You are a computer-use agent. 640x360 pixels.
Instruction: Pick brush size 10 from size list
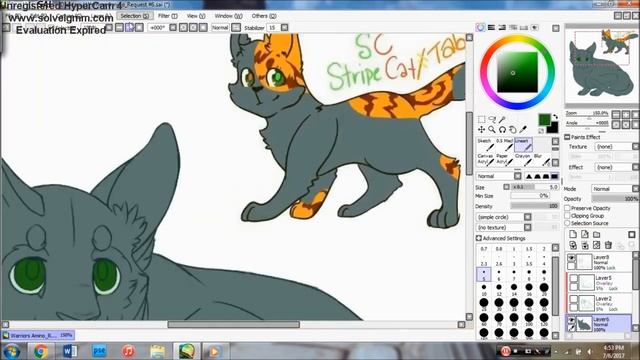coord(484,289)
